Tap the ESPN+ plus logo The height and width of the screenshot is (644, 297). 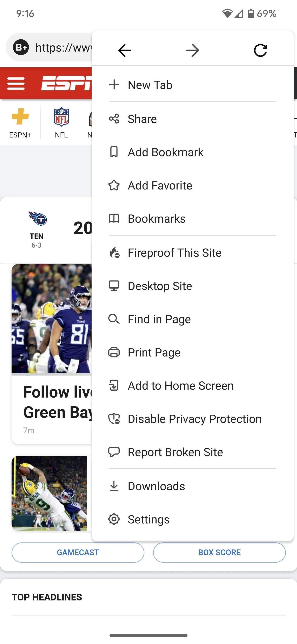click(20, 116)
